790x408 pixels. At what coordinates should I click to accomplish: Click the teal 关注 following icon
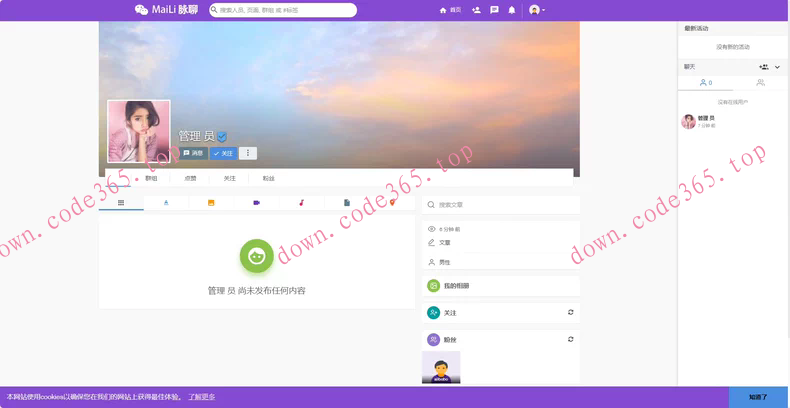pyautogui.click(x=433, y=313)
